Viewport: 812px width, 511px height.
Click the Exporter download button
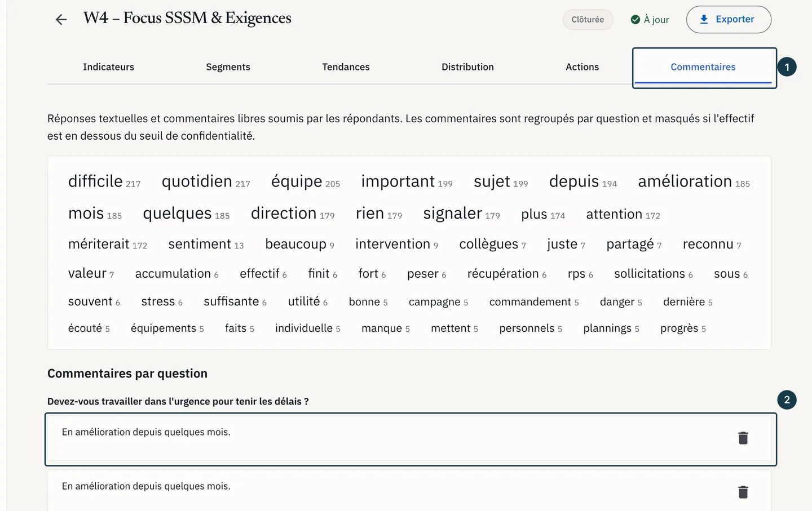(x=729, y=19)
